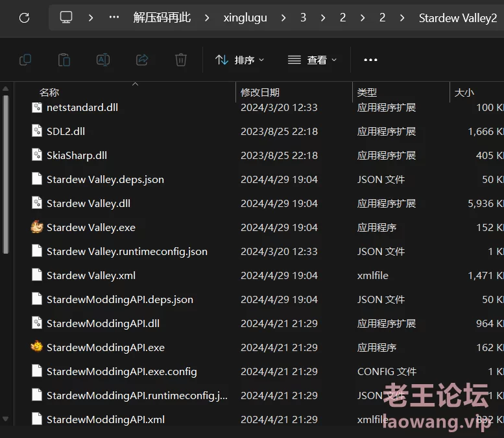This screenshot has height=438, width=504.
Task: Select file name StardewModdingAPI.runtimeconfig.j...
Action: [x=138, y=396]
